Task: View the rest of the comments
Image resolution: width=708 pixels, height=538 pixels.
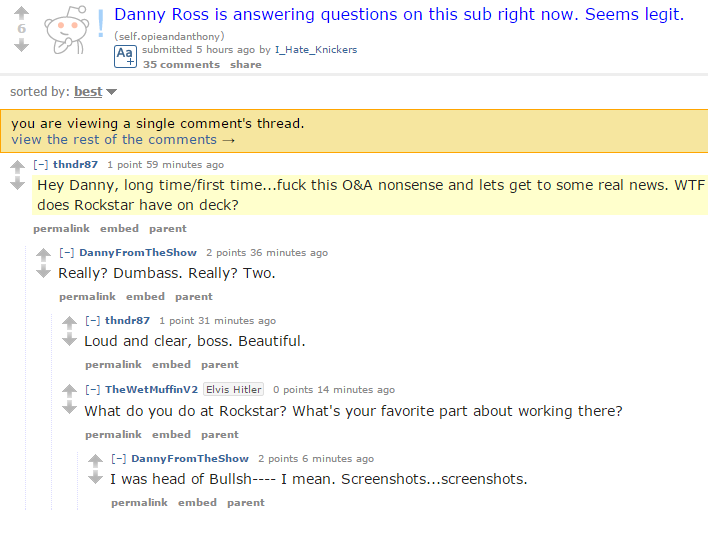Action: coord(123,140)
